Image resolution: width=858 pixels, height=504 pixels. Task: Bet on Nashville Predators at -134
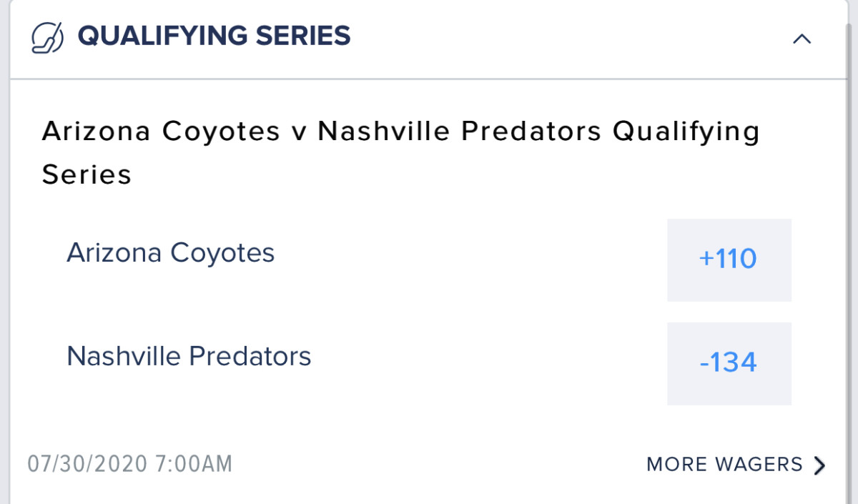tap(729, 363)
